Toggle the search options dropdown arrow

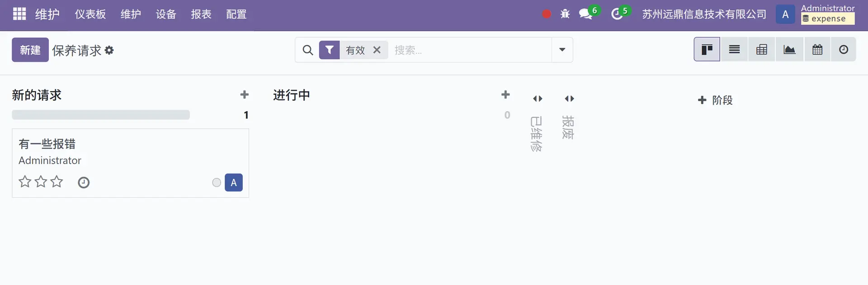(x=562, y=50)
